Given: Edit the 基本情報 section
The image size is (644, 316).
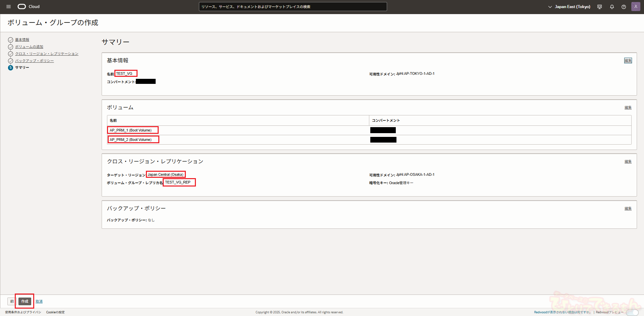Looking at the screenshot, I should (x=628, y=61).
